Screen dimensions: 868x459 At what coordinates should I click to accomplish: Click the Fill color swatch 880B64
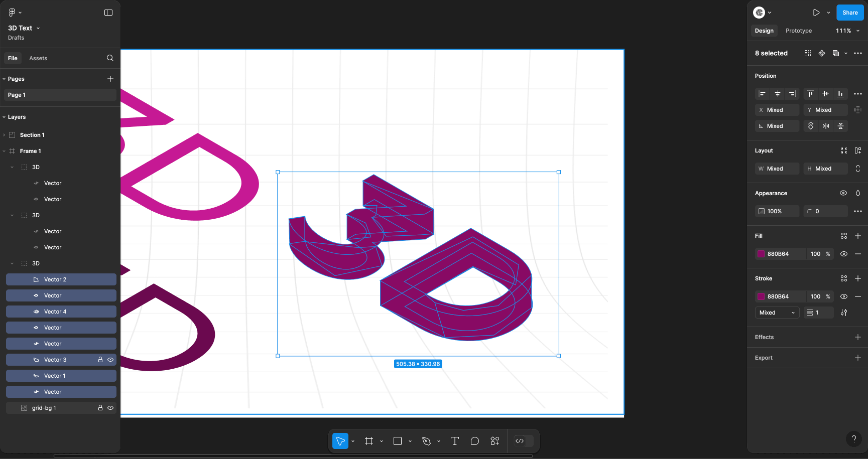click(x=761, y=254)
